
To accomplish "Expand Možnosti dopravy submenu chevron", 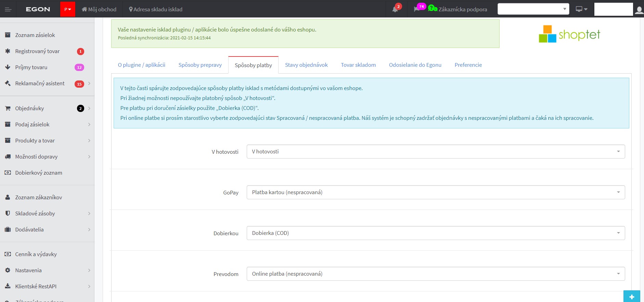I will tap(89, 156).
